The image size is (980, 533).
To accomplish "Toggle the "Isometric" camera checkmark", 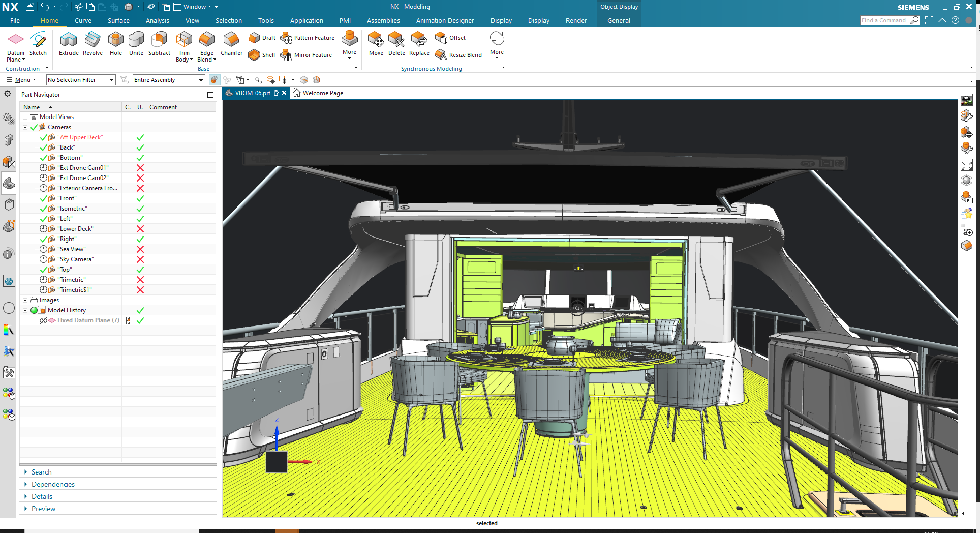I will click(x=44, y=209).
